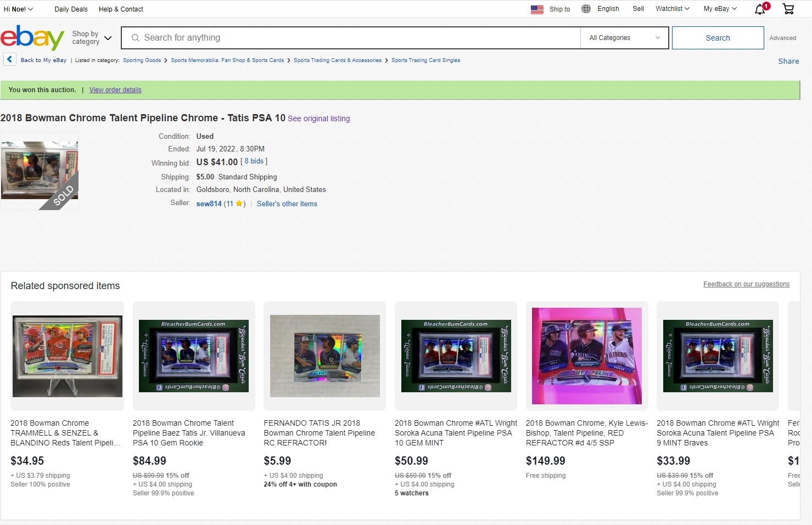Click the Sell menu link
The height and width of the screenshot is (525, 812).
(638, 9)
